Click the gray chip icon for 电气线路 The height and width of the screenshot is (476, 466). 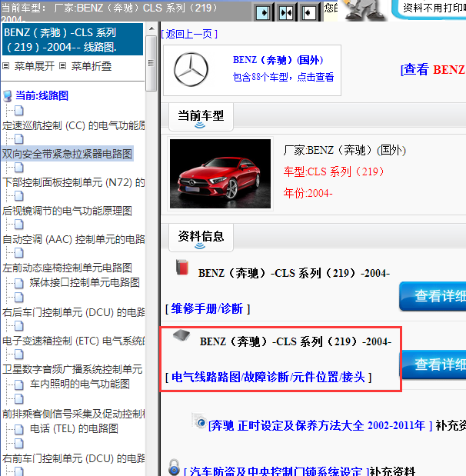coord(181,335)
